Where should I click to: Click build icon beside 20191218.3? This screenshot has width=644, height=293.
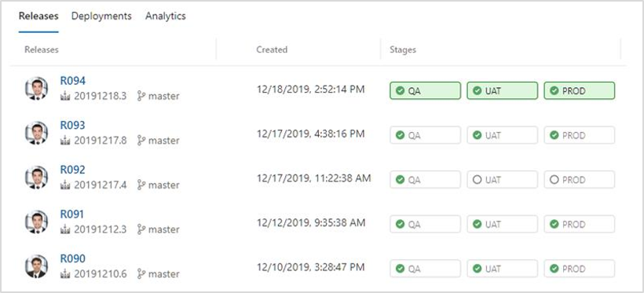pyautogui.click(x=65, y=97)
